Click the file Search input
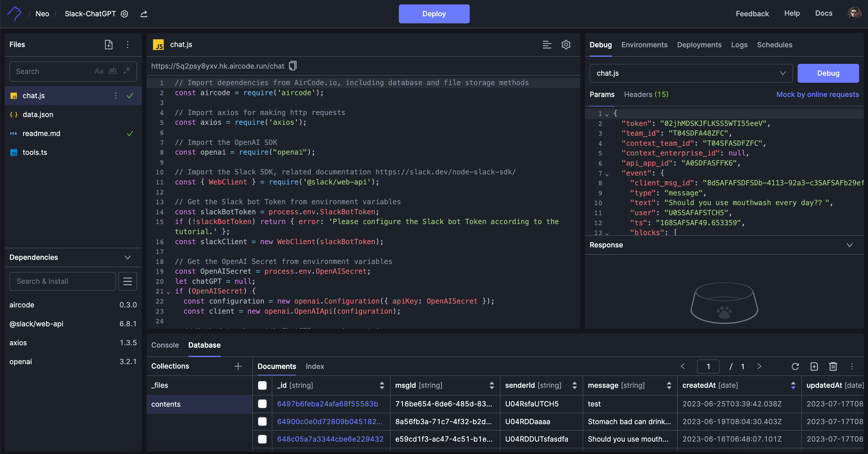The image size is (868, 454). 73,71
